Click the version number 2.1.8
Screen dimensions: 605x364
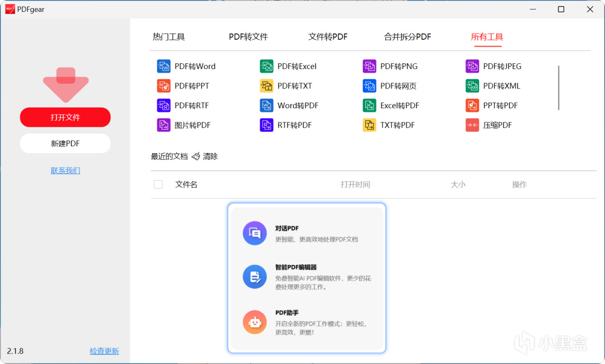click(x=15, y=351)
